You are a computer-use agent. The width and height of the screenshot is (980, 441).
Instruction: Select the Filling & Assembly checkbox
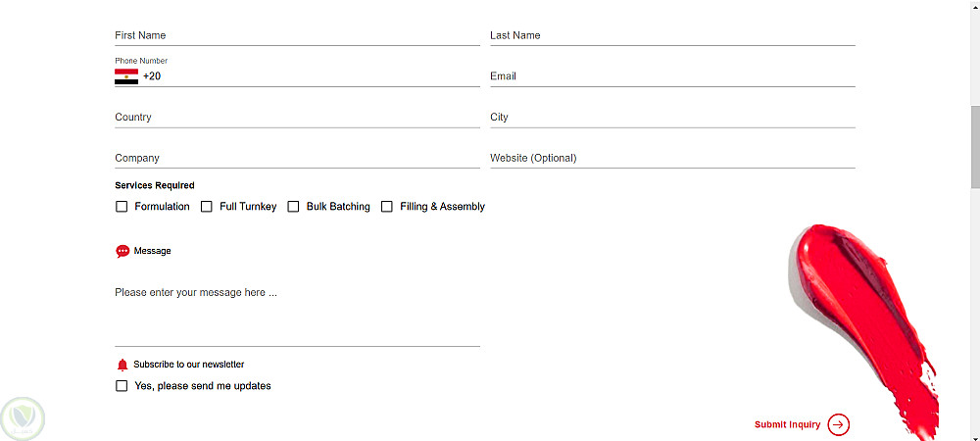click(x=387, y=207)
